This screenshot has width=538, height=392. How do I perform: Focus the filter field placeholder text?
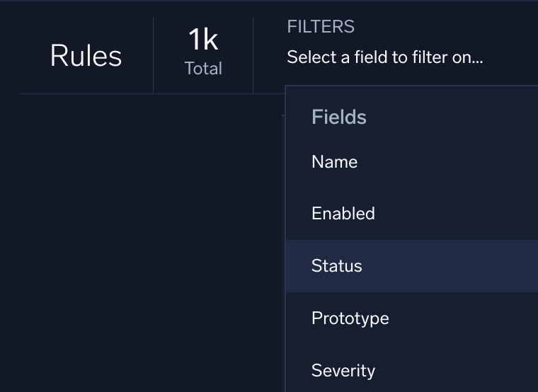[x=384, y=57]
